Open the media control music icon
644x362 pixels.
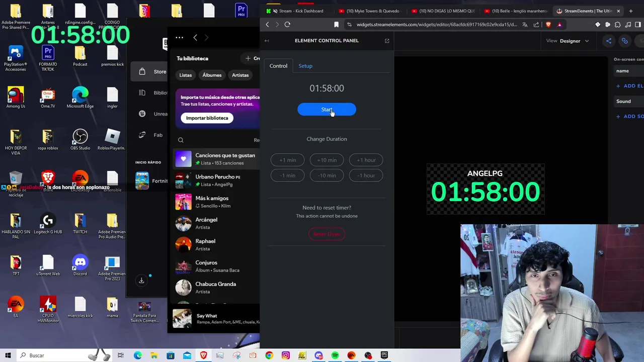[628, 25]
